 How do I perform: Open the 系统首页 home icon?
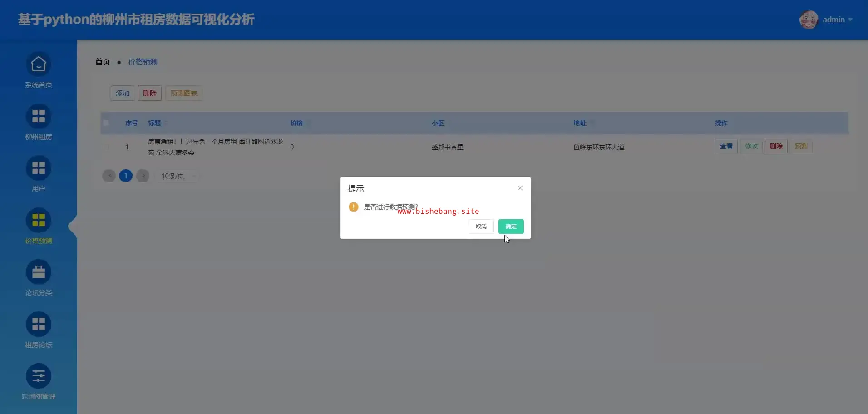pos(39,64)
